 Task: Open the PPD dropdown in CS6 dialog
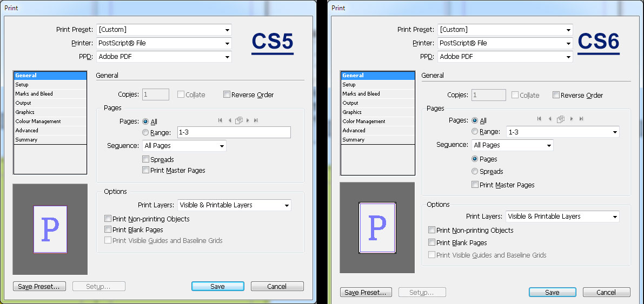click(505, 57)
